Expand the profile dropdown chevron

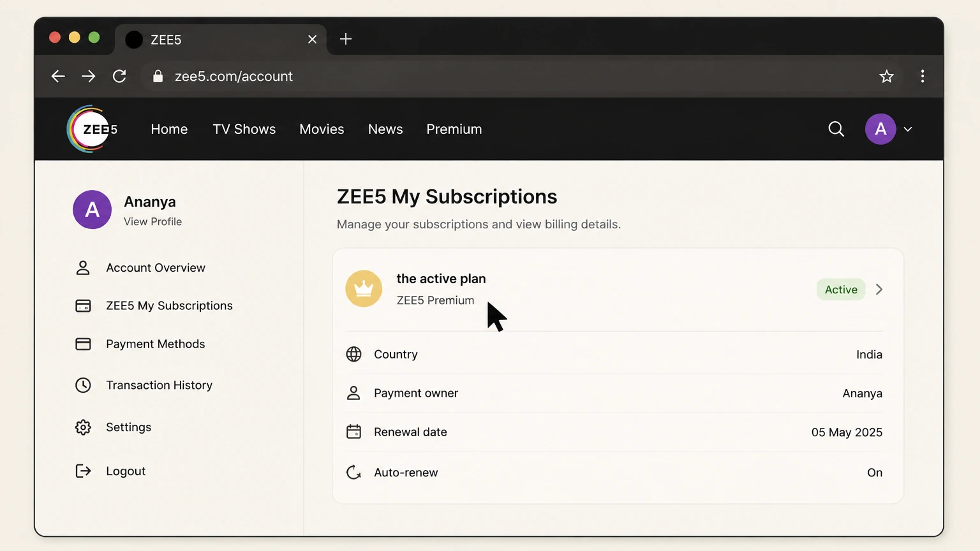point(908,129)
